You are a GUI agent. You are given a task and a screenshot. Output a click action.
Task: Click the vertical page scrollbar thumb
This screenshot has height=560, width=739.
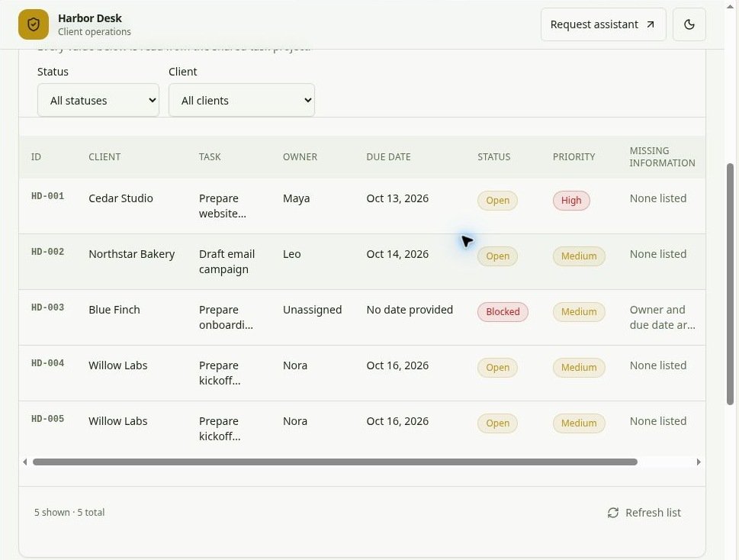(730, 284)
